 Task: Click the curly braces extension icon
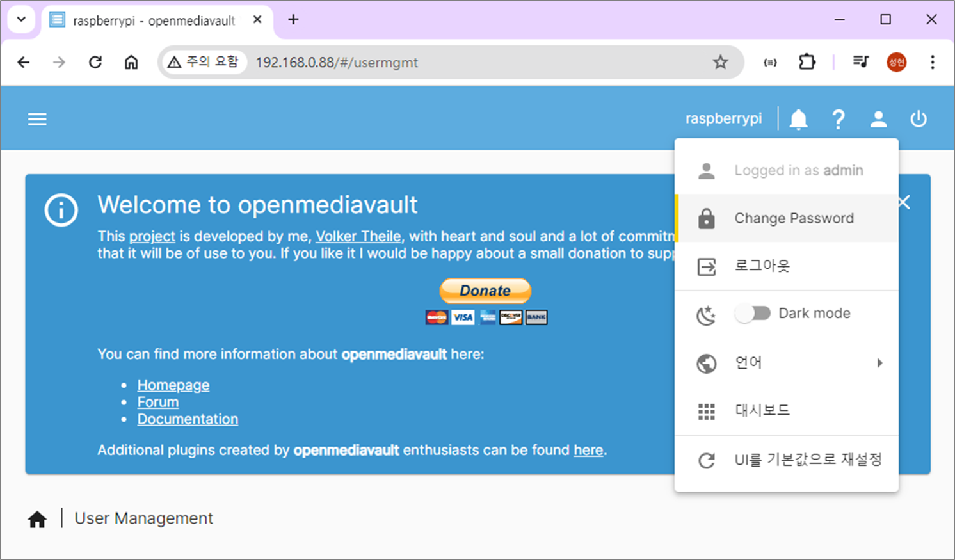(771, 62)
